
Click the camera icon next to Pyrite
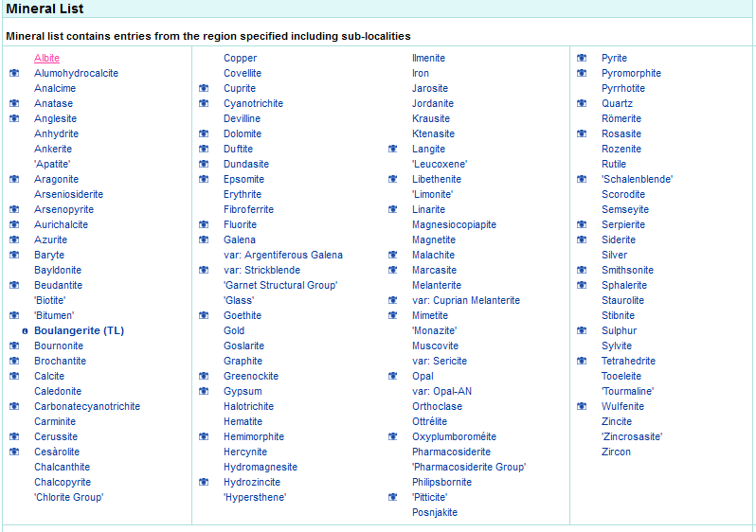pos(582,59)
